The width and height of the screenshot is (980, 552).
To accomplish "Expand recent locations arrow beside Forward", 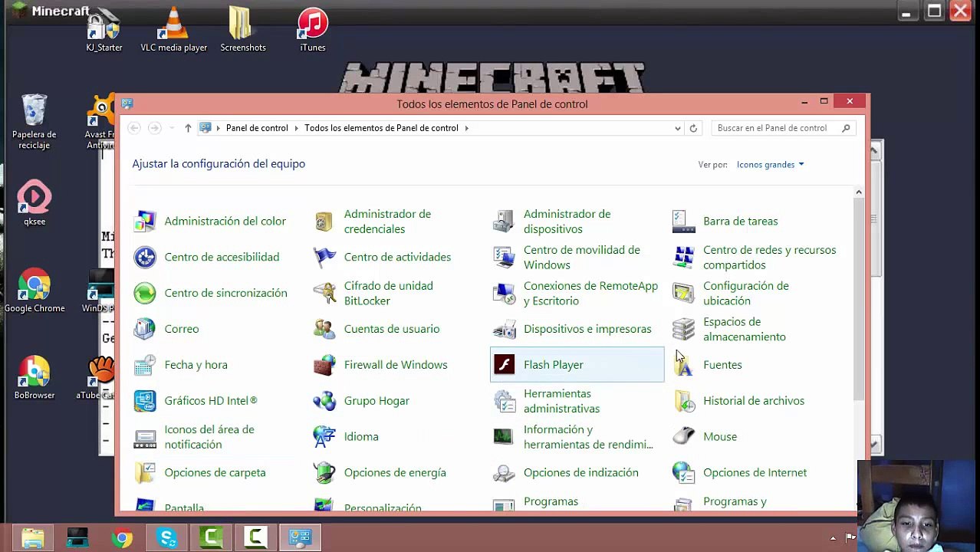I will click(x=171, y=128).
